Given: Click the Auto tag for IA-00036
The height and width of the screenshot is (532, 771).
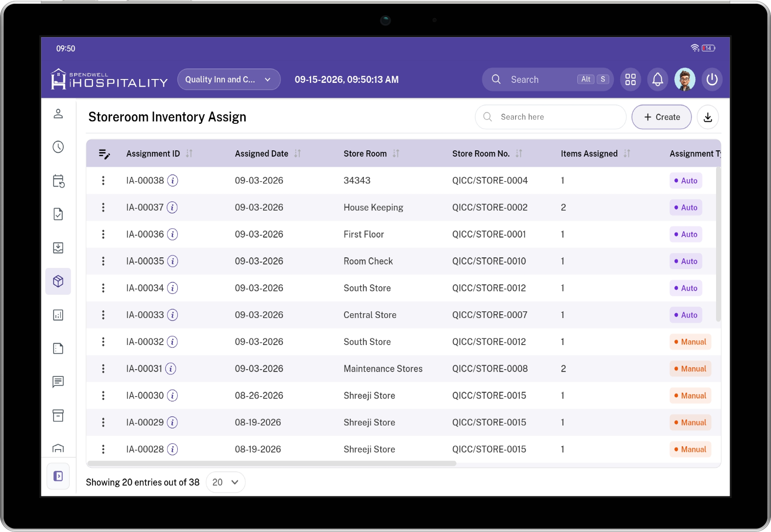Looking at the screenshot, I should (x=686, y=235).
